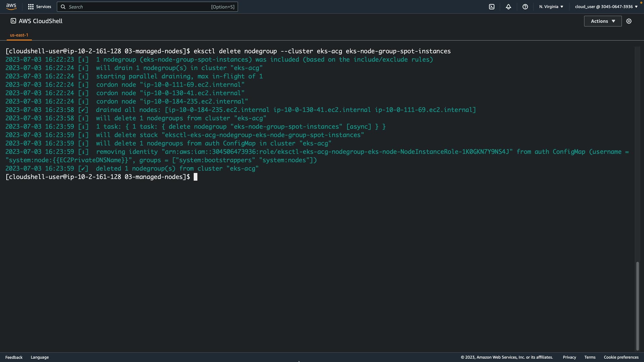The height and width of the screenshot is (362, 644).
Task: Open the Actions dropdown menu
Action: 603,21
